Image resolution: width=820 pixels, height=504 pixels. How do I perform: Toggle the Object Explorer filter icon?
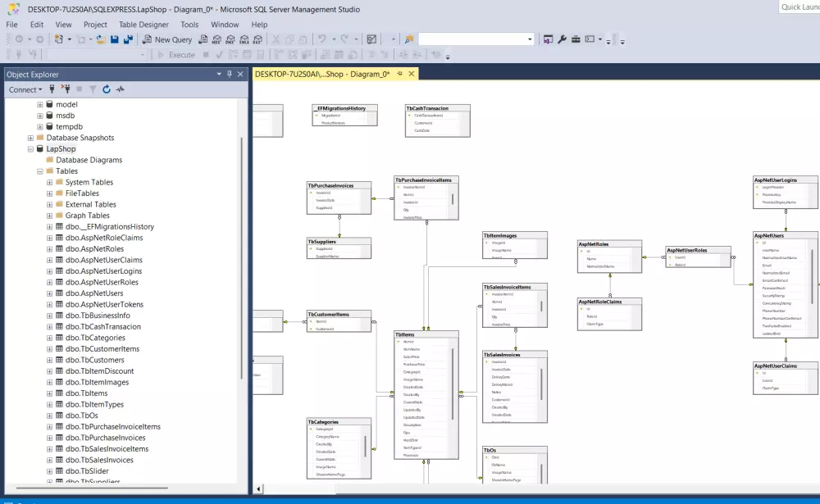pos(93,90)
